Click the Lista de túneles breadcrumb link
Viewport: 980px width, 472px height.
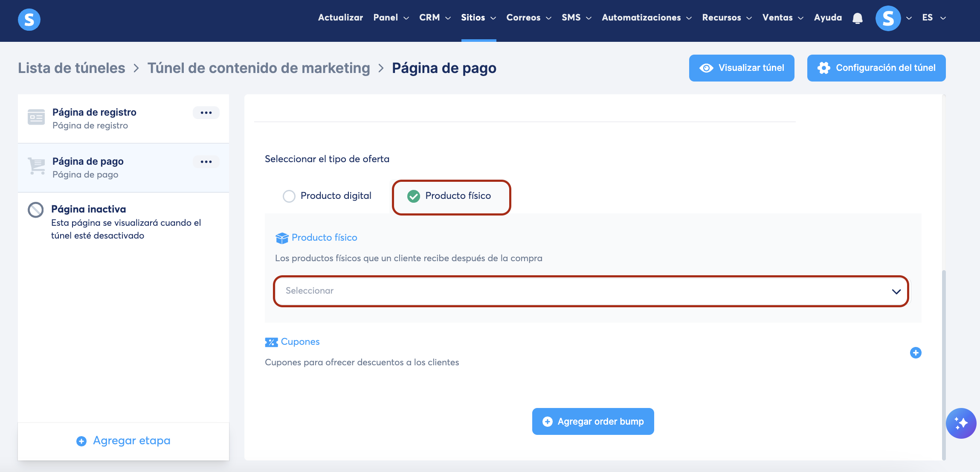click(72, 68)
